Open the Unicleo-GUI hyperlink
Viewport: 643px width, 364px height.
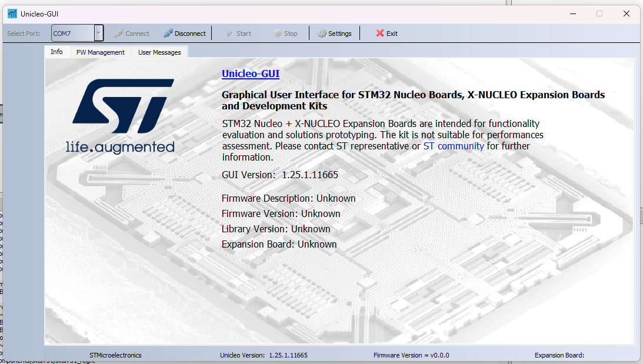point(251,74)
